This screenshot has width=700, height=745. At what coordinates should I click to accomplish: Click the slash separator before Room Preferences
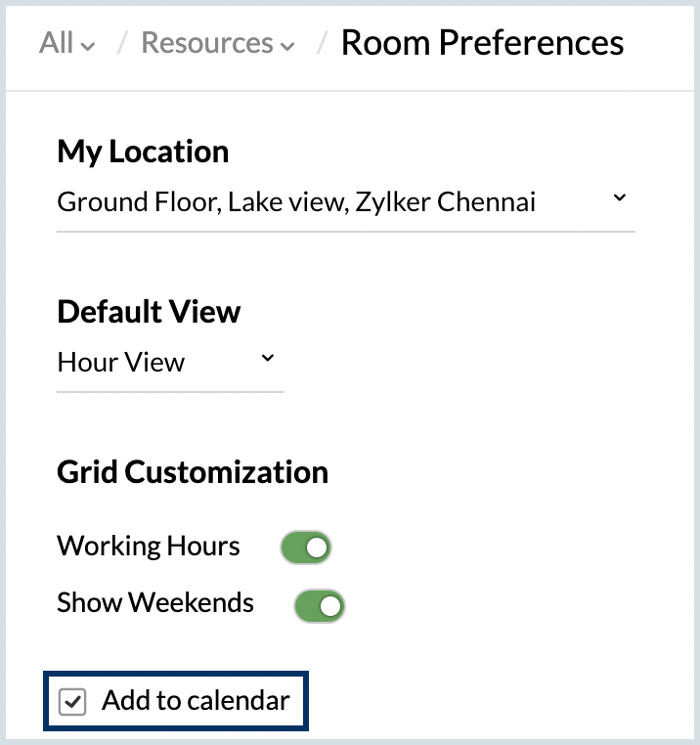(321, 44)
